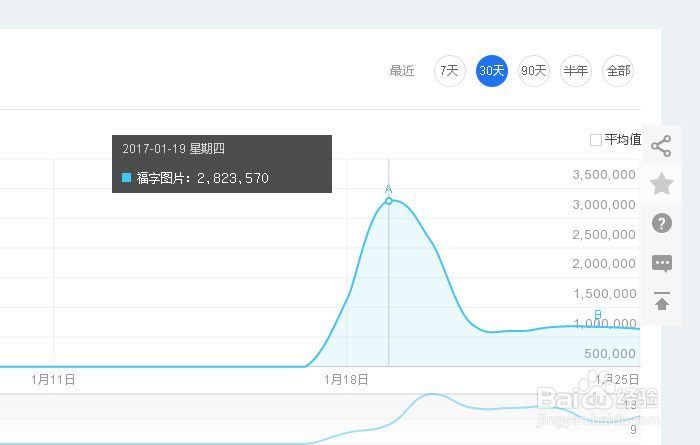Click marker A on the chart peak
700x445 pixels.
pyautogui.click(x=388, y=189)
